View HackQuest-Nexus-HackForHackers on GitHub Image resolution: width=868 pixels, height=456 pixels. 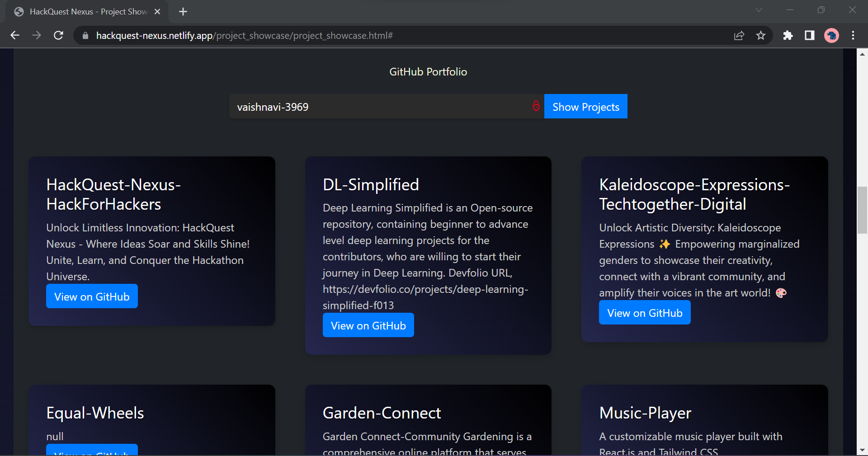[x=92, y=296]
